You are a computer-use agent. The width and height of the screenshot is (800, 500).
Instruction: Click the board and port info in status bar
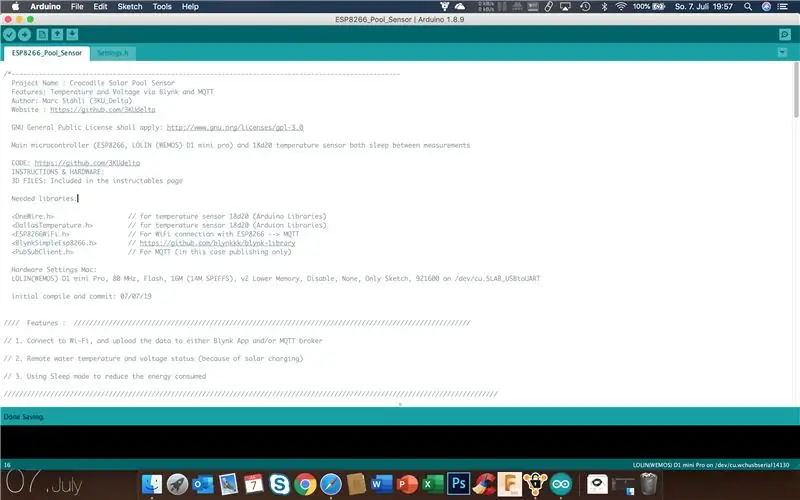coord(711,465)
